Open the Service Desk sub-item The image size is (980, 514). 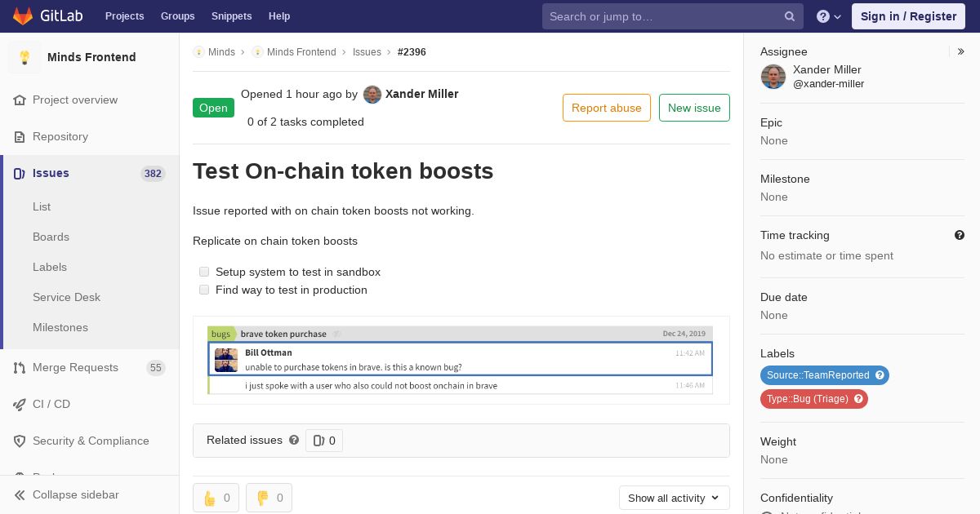click(66, 298)
